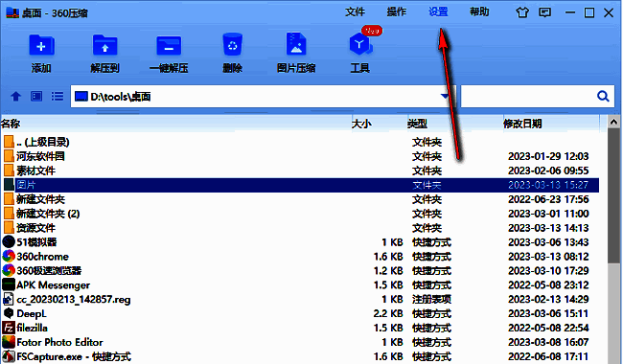Click the 51模拟器 shortcut icon
Screen dimensions: 623x364
9,241
